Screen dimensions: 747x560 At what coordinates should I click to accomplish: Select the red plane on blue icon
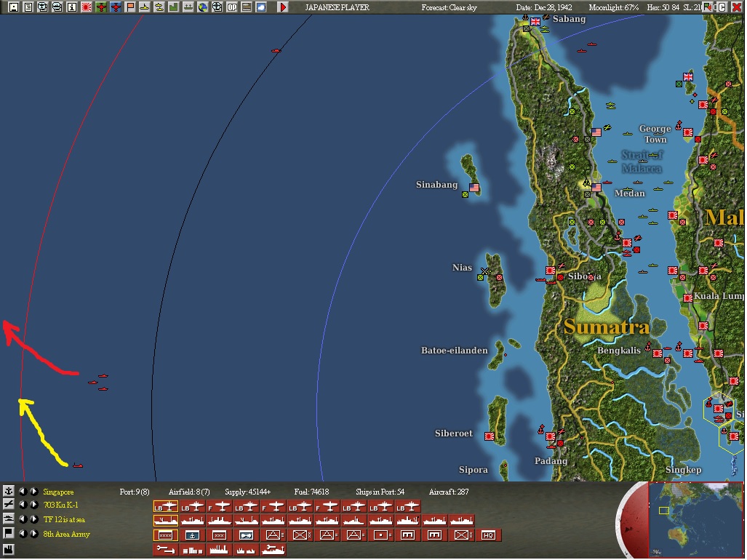(x=116, y=7)
